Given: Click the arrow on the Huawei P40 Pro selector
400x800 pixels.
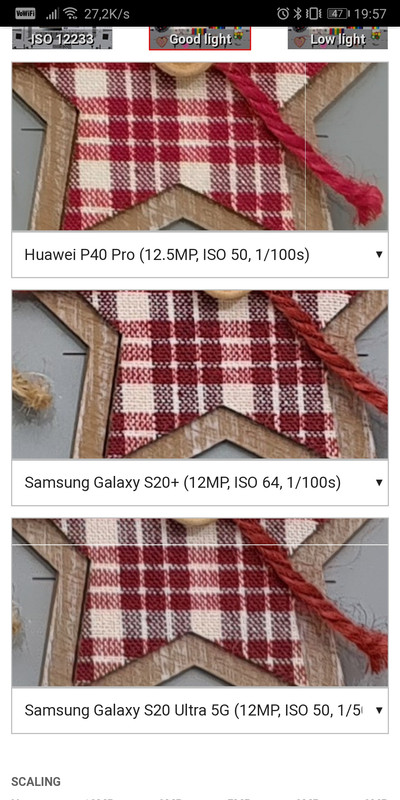Looking at the screenshot, I should pos(379,255).
